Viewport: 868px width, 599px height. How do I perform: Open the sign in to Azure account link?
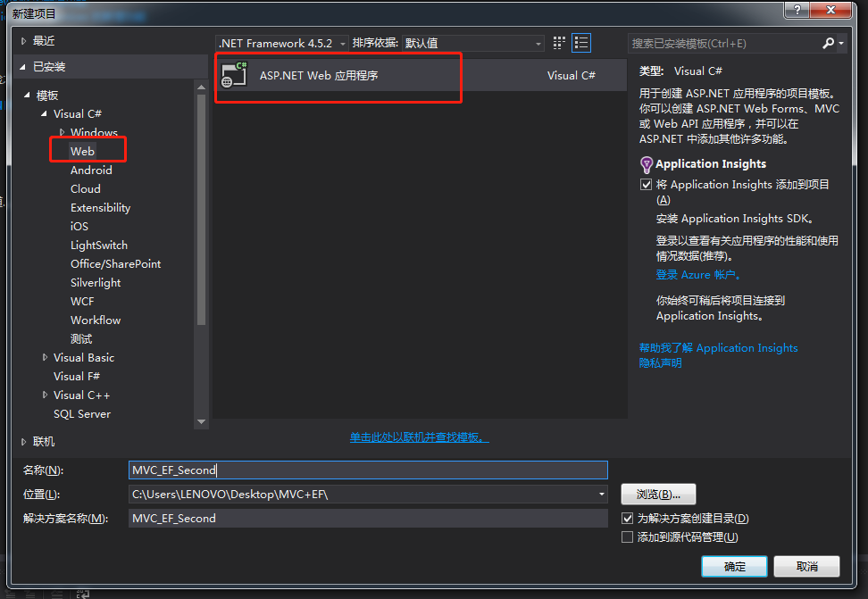(697, 275)
